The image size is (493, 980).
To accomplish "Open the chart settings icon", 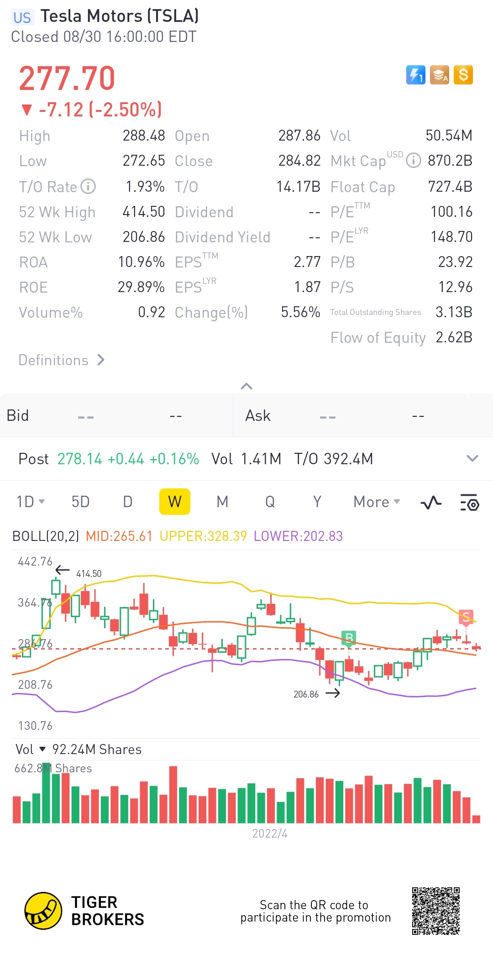I will coord(469,503).
